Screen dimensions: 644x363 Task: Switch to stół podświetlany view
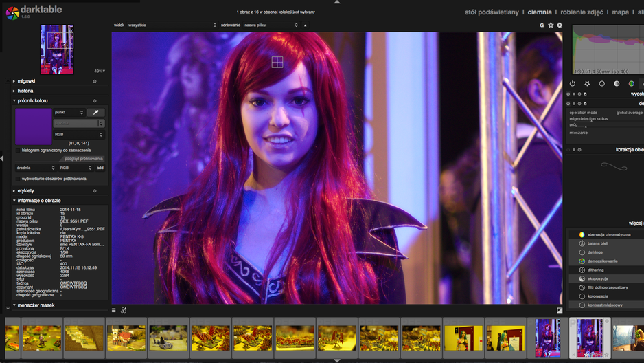point(492,12)
